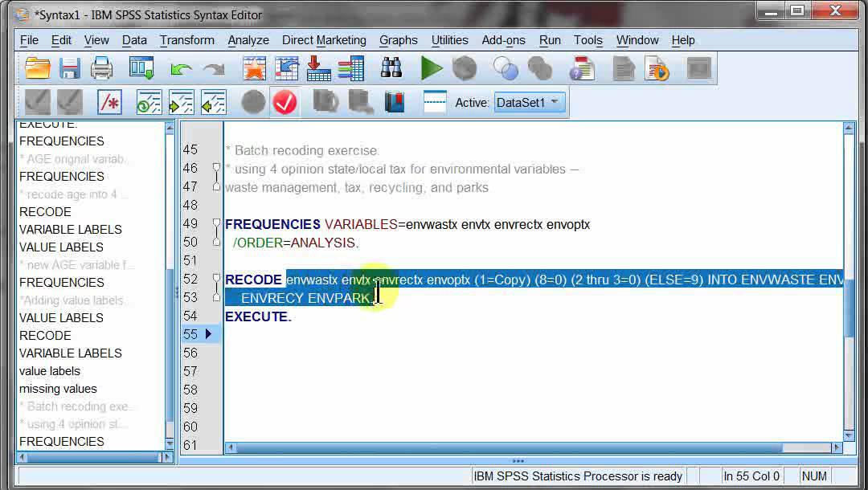
Task: Open the Utilities menu
Action: tap(449, 40)
